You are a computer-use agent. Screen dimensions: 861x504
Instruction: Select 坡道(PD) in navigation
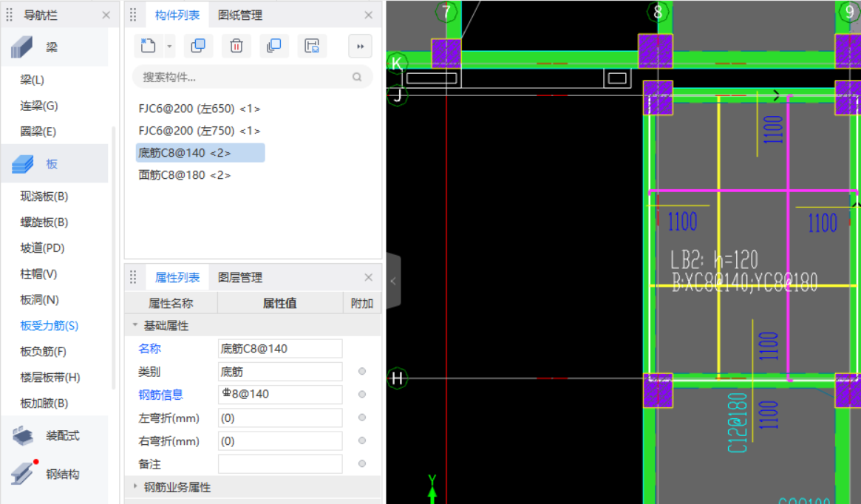point(42,248)
